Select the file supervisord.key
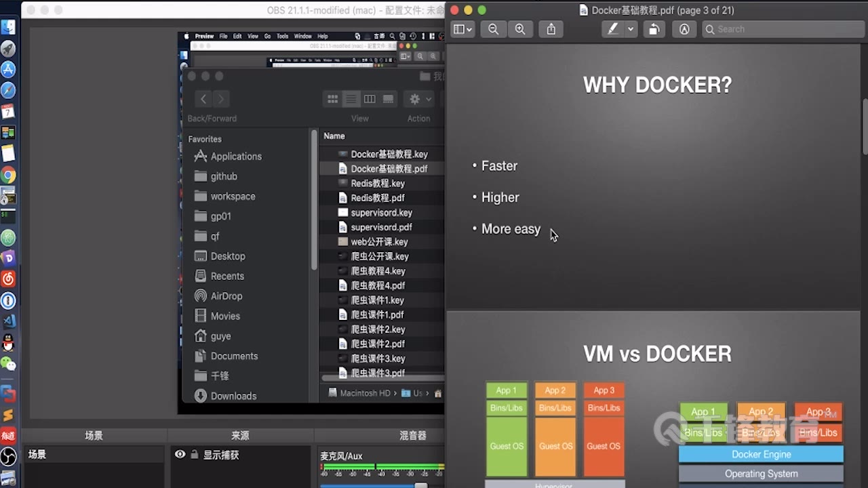The height and width of the screenshot is (488, 868). pyautogui.click(x=382, y=212)
